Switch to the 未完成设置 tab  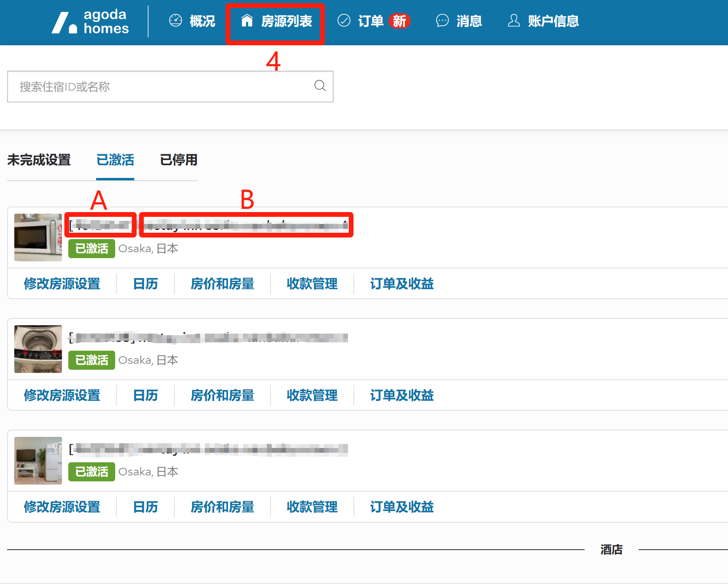pos(39,160)
